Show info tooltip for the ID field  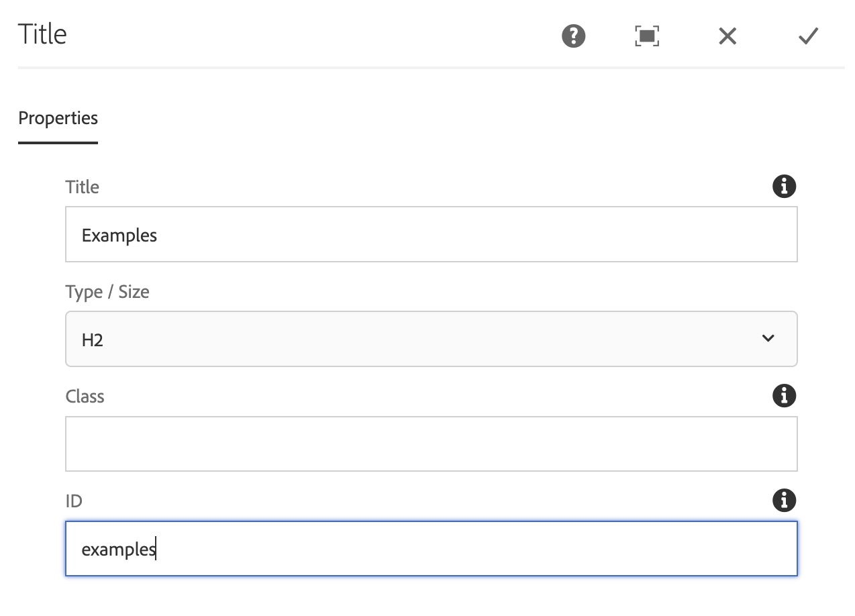coord(784,500)
